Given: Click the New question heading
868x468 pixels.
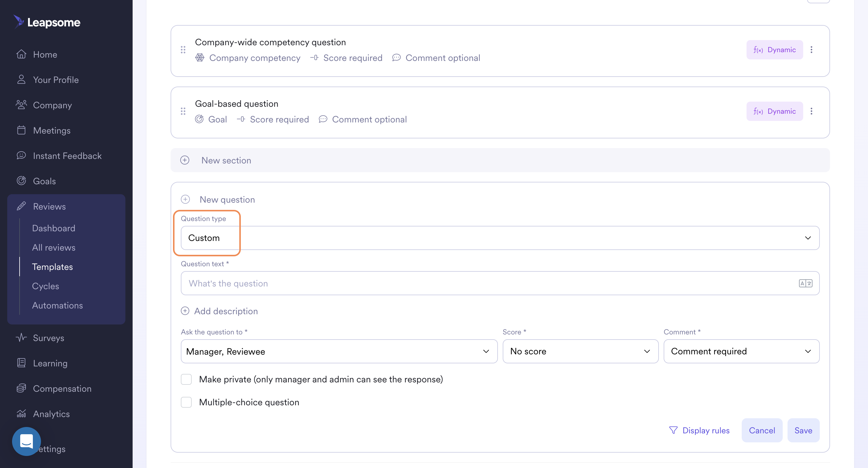Looking at the screenshot, I should [x=227, y=199].
